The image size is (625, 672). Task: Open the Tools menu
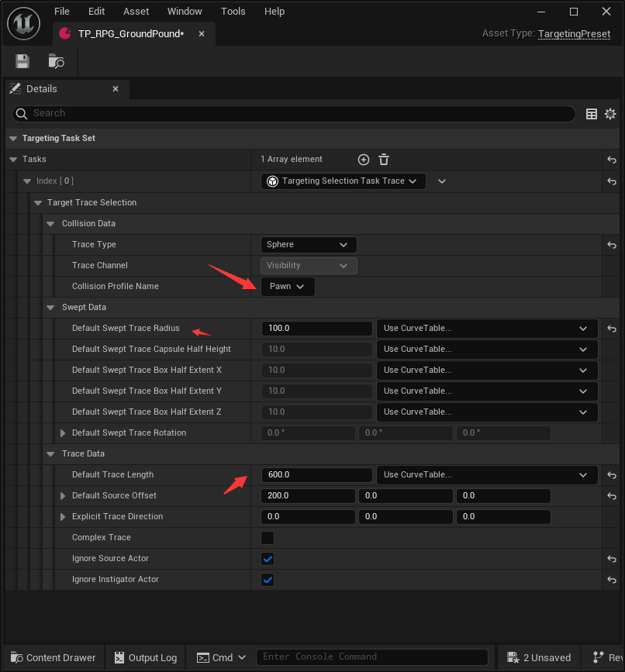click(233, 12)
